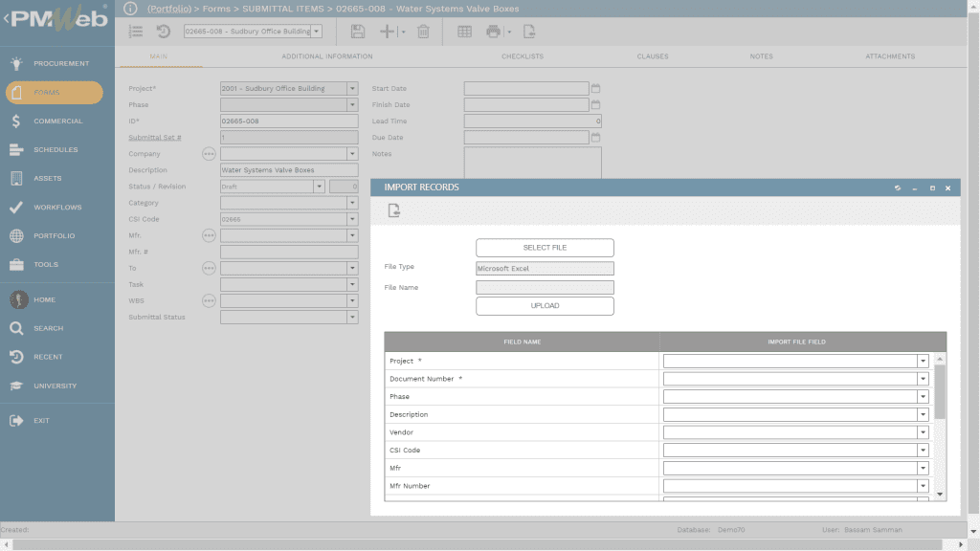Viewport: 980px width, 551px height.
Task: Switch to Clauses tab
Action: point(653,56)
